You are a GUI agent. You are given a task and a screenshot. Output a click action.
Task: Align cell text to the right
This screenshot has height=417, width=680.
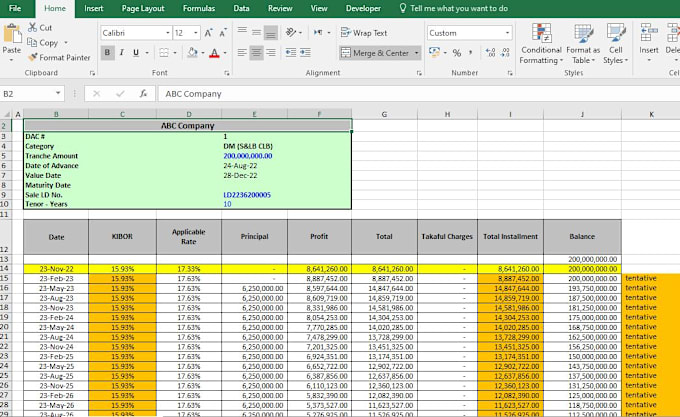pos(271,53)
